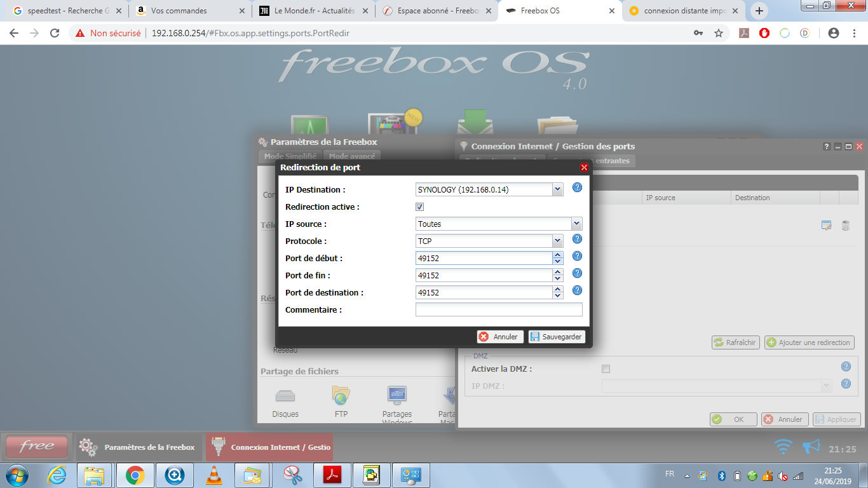Decrease Port de fin with down arrow
868x488 pixels.
pyautogui.click(x=557, y=278)
